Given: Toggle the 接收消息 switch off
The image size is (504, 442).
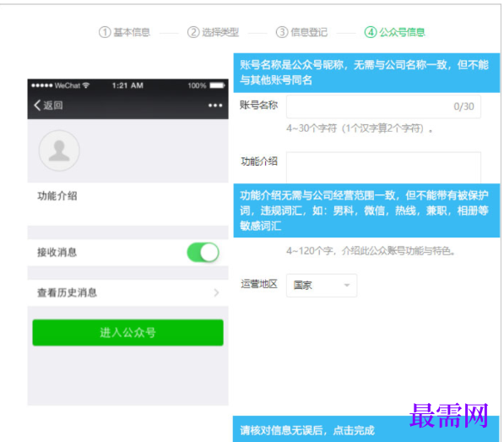Looking at the screenshot, I should [x=203, y=252].
